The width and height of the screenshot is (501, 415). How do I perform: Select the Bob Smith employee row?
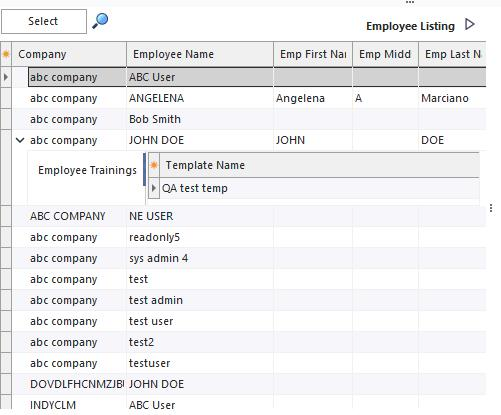249,119
